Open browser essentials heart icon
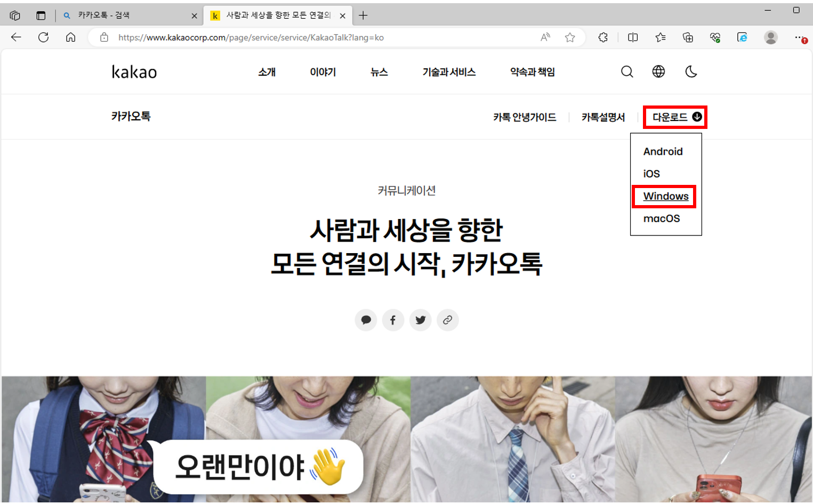The width and height of the screenshot is (813, 504). pyautogui.click(x=715, y=37)
